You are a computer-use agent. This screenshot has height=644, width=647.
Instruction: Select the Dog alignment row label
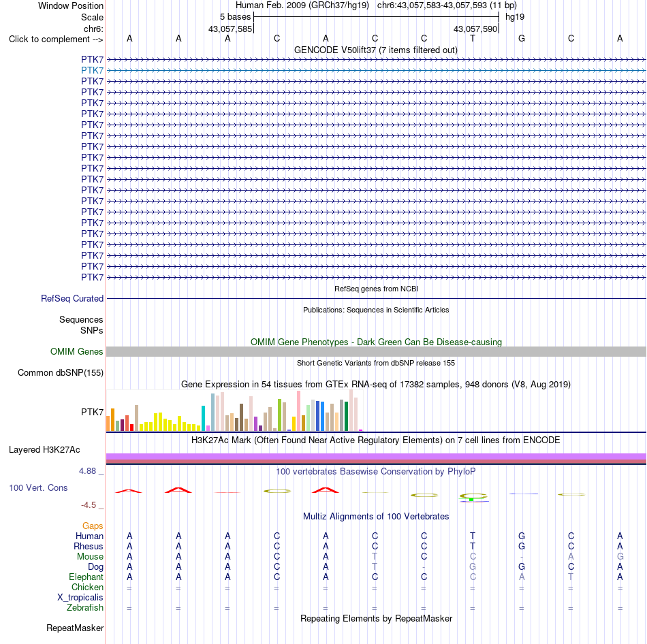pyautogui.click(x=95, y=567)
